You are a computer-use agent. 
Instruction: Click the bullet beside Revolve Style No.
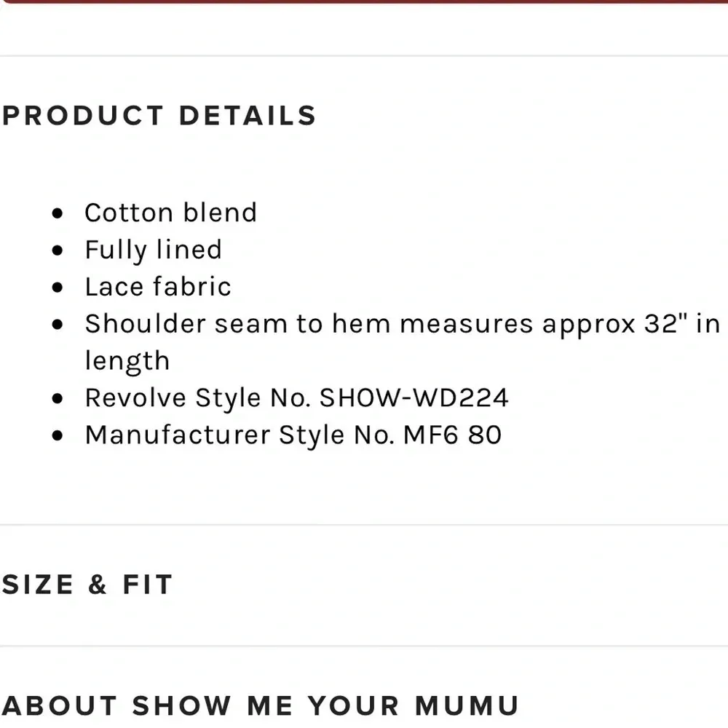[x=58, y=399]
